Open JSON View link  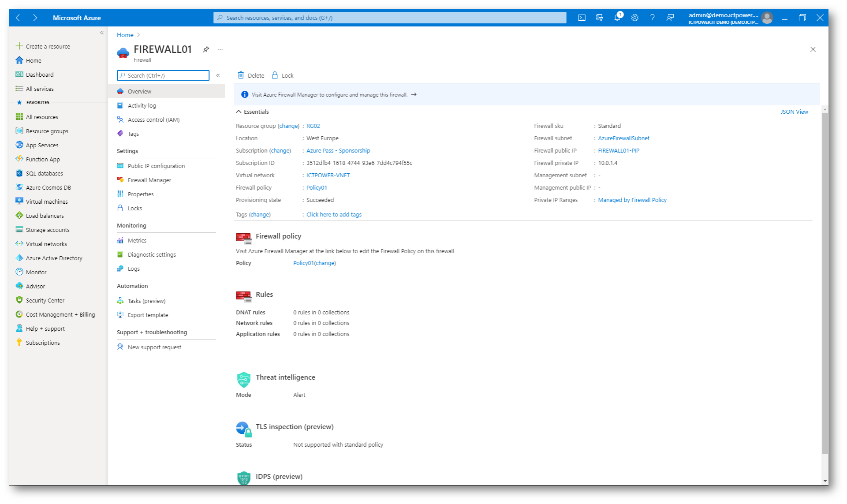(794, 112)
